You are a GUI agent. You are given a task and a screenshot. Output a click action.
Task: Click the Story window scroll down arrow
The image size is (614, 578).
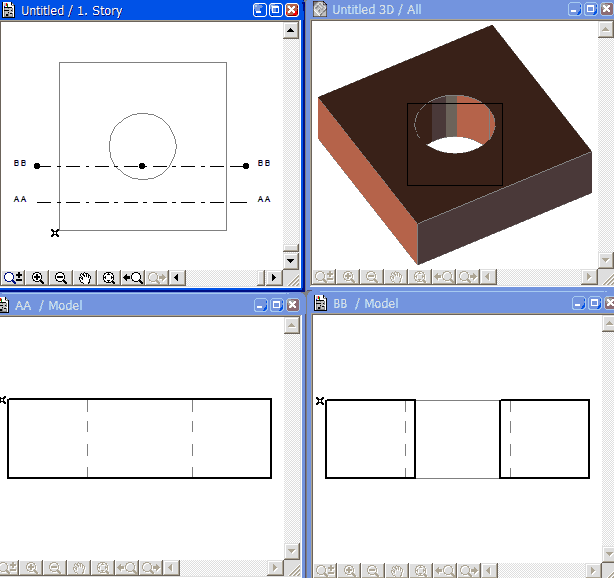(x=291, y=261)
